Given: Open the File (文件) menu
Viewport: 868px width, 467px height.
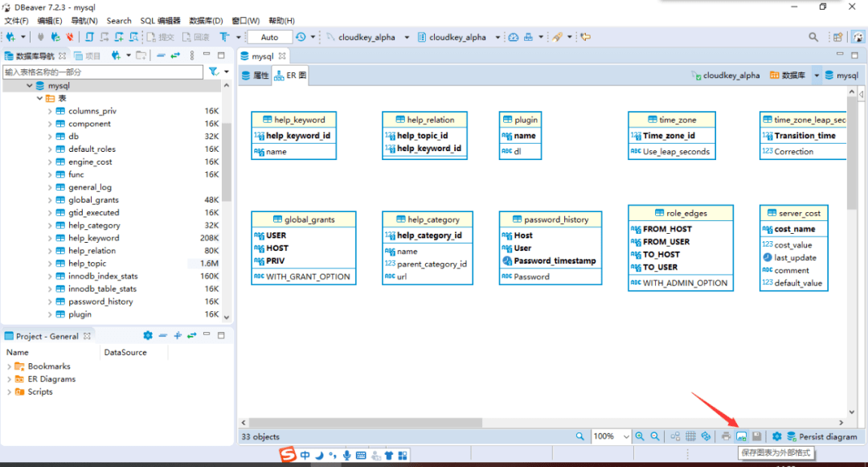Looking at the screenshot, I should tap(16, 20).
